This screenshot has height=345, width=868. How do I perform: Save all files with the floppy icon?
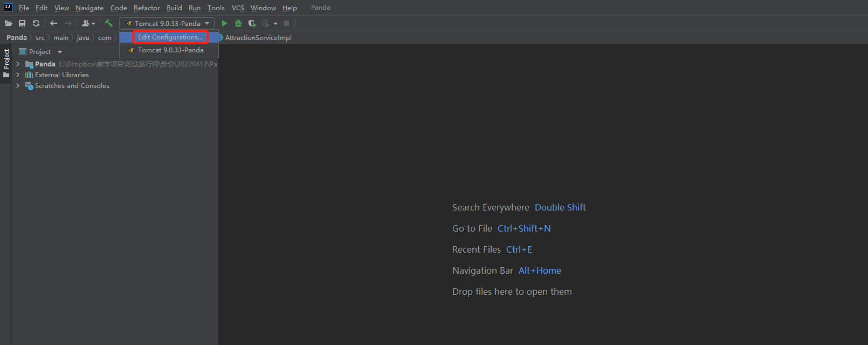[x=22, y=23]
